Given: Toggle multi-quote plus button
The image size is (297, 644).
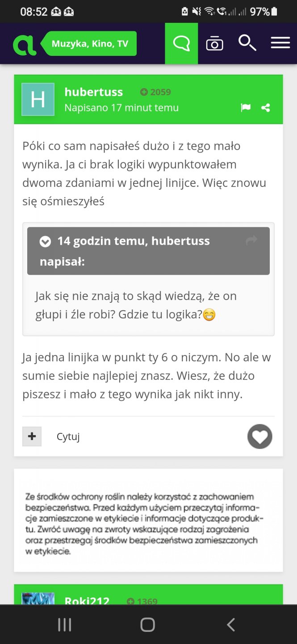Looking at the screenshot, I should tap(32, 436).
